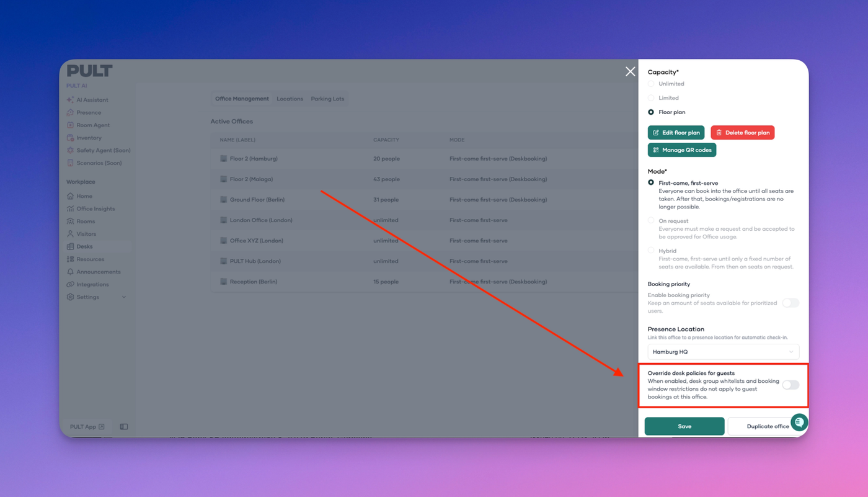The height and width of the screenshot is (497, 868).
Task: Open the Room Agent sidebar icon
Action: [x=70, y=125]
